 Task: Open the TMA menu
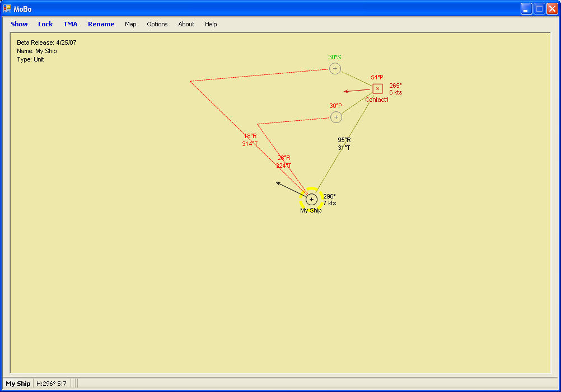click(x=71, y=24)
